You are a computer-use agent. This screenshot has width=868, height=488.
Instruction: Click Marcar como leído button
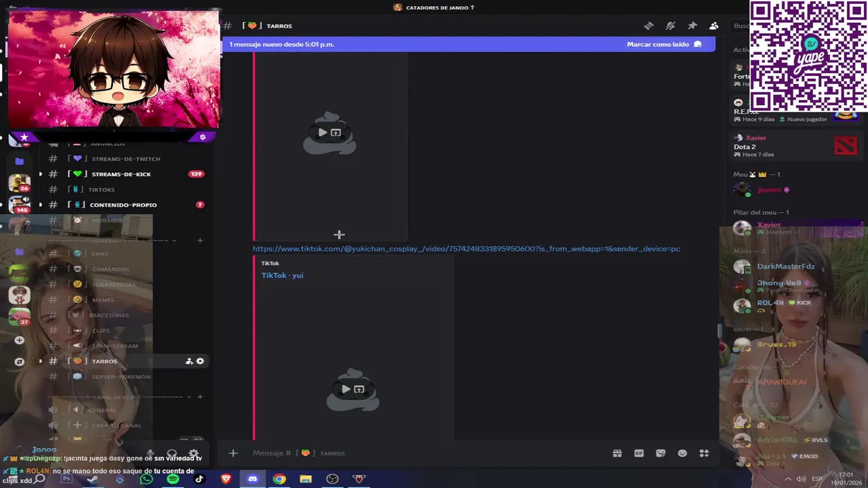coord(664,44)
